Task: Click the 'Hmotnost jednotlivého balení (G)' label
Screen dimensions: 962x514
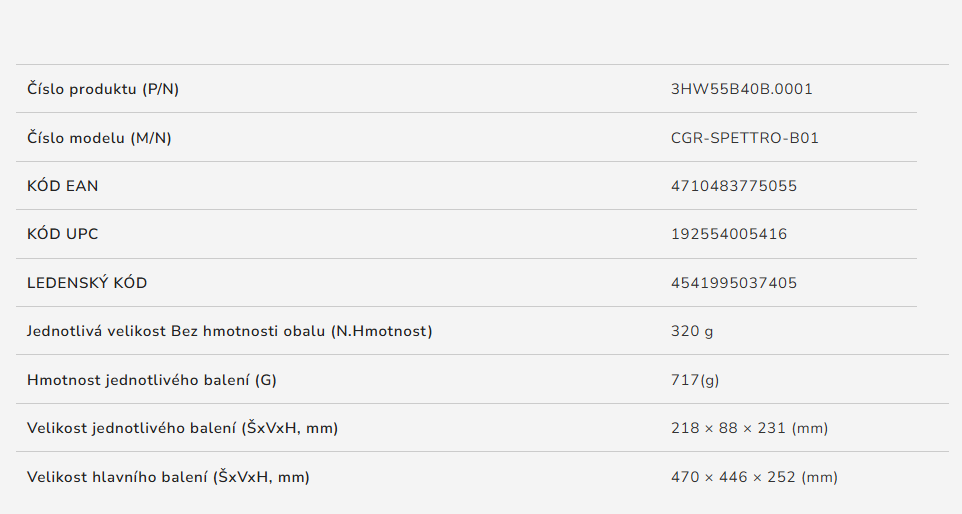Action: 151,380
